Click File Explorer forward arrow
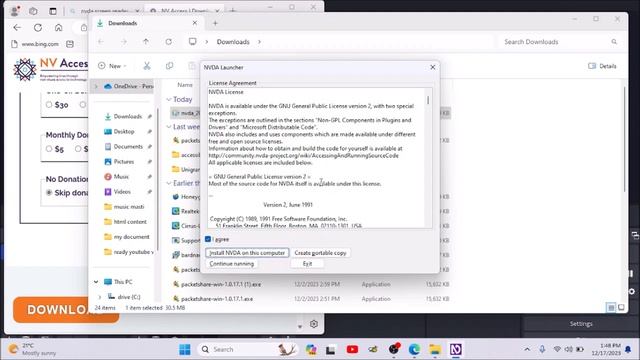The height and width of the screenshot is (360, 640). coord(124,42)
